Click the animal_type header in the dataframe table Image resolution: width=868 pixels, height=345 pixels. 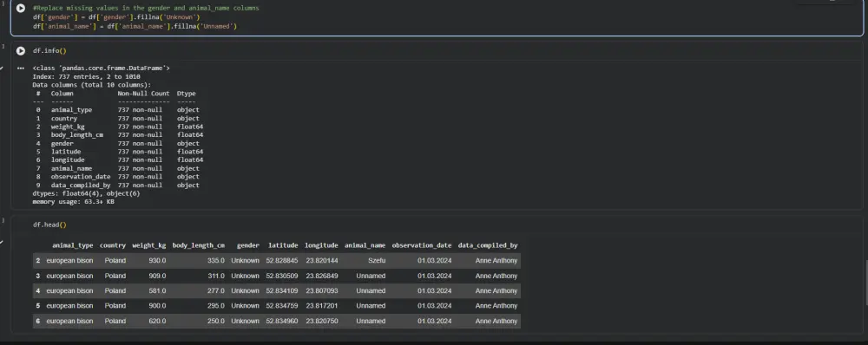click(x=73, y=245)
